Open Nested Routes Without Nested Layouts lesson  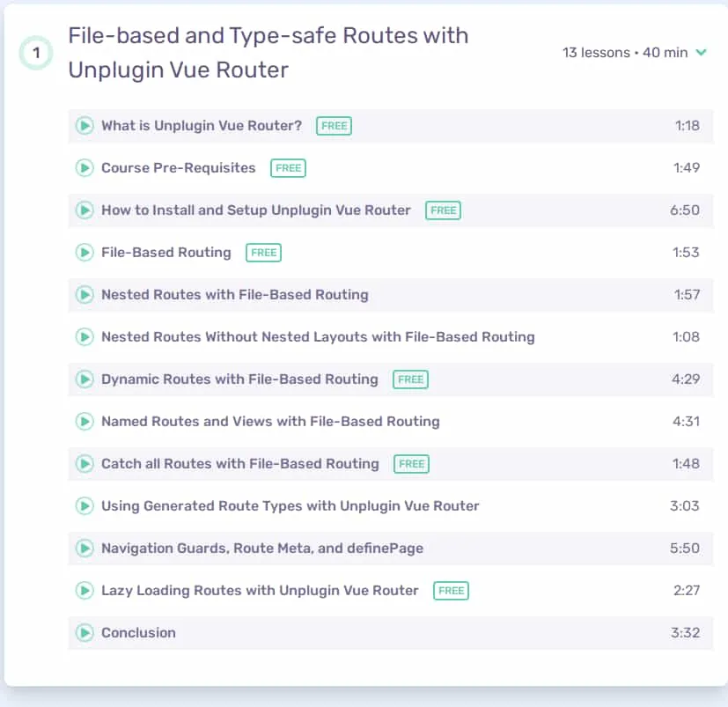[x=318, y=337]
